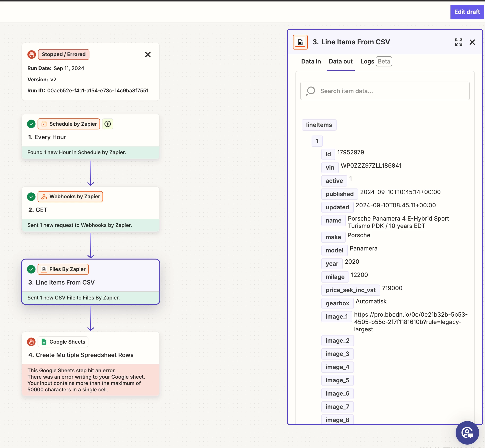Click the Google Sheets error hand icon
Image resolution: width=485 pixels, height=448 pixels.
[31, 342]
